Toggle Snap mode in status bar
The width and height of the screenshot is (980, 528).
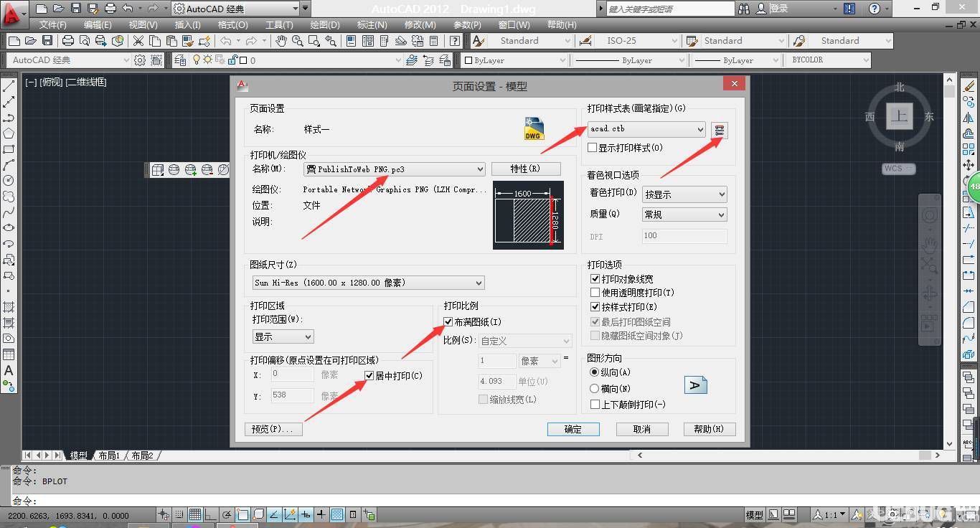tap(179, 514)
